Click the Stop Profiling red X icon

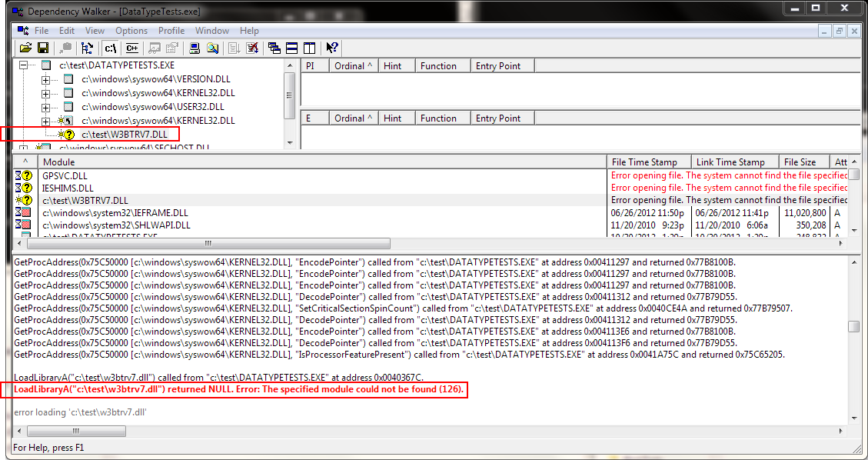[252, 48]
